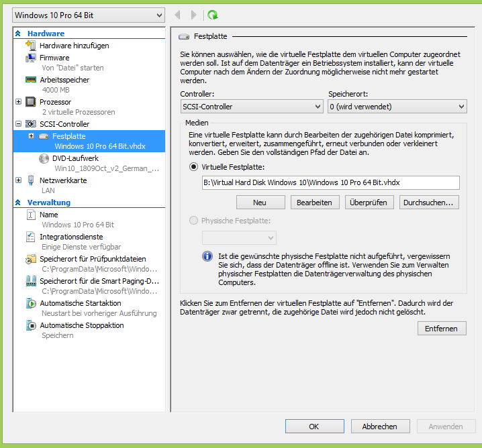482x448 pixels.
Task: Select Hardware hinzufügen in the tree
Action: pyautogui.click(x=74, y=46)
